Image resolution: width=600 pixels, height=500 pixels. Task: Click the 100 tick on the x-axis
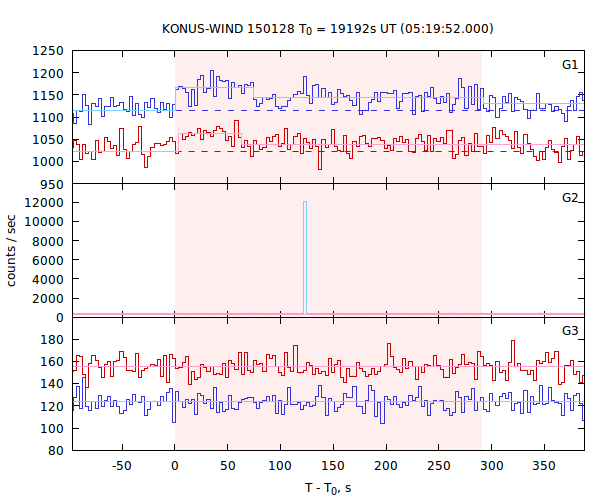point(280,466)
